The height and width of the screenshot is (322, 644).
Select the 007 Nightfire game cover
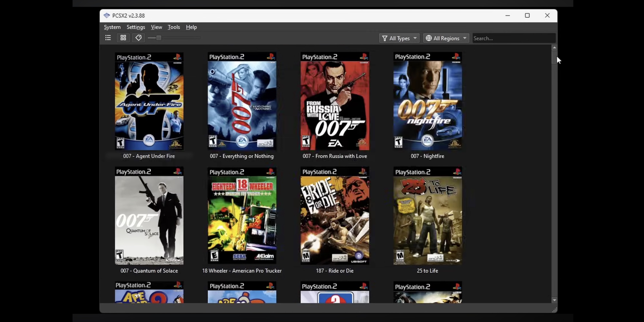coord(427,101)
